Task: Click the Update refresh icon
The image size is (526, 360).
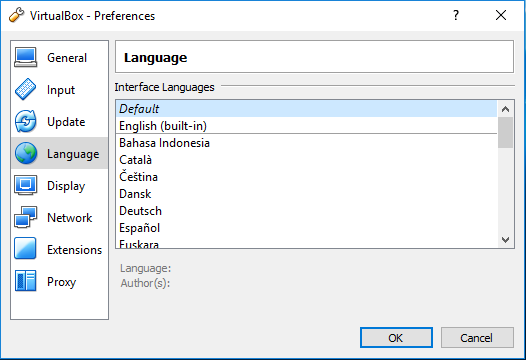Action: coord(25,121)
